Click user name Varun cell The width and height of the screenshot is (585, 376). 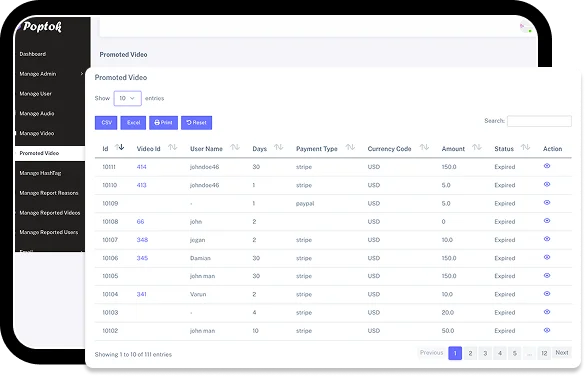coord(198,294)
